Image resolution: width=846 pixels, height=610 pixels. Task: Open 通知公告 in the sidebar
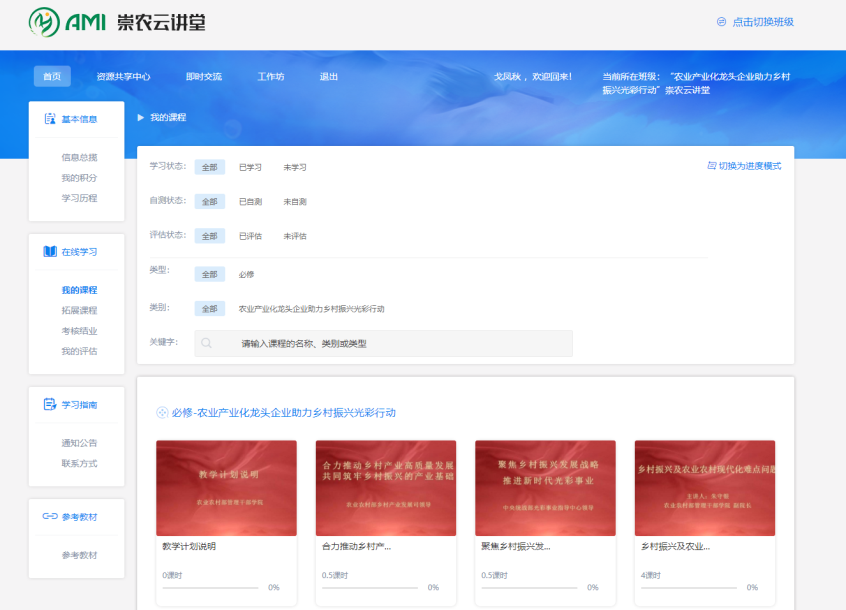pyautogui.click(x=79, y=443)
